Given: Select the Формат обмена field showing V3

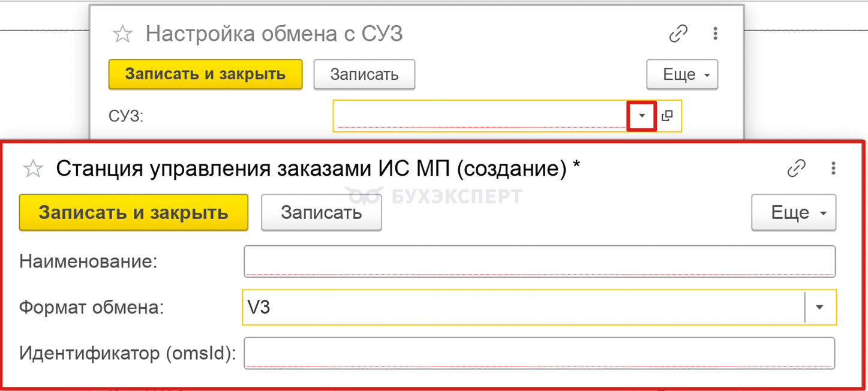Looking at the screenshot, I should click(x=523, y=307).
